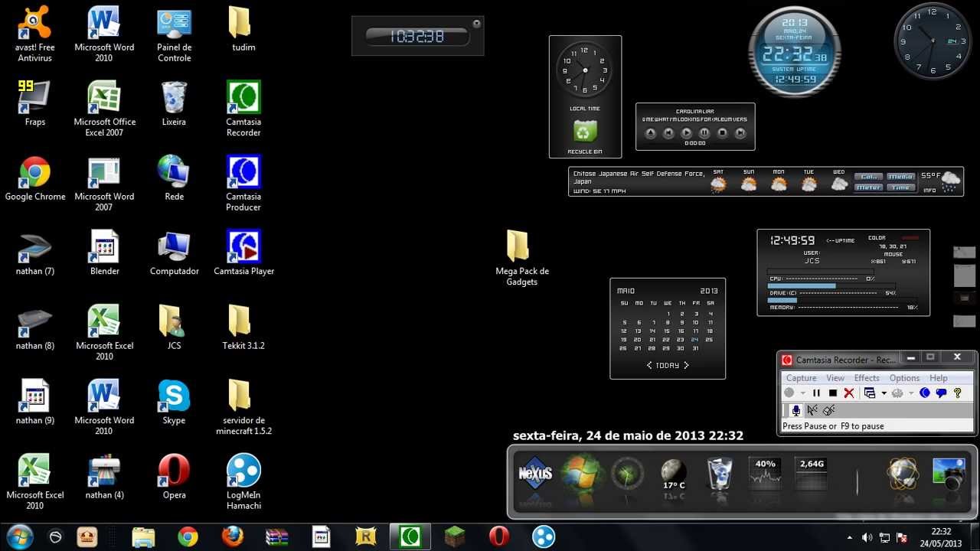Click the eject button on media gadget
980x551 pixels.
(x=651, y=133)
